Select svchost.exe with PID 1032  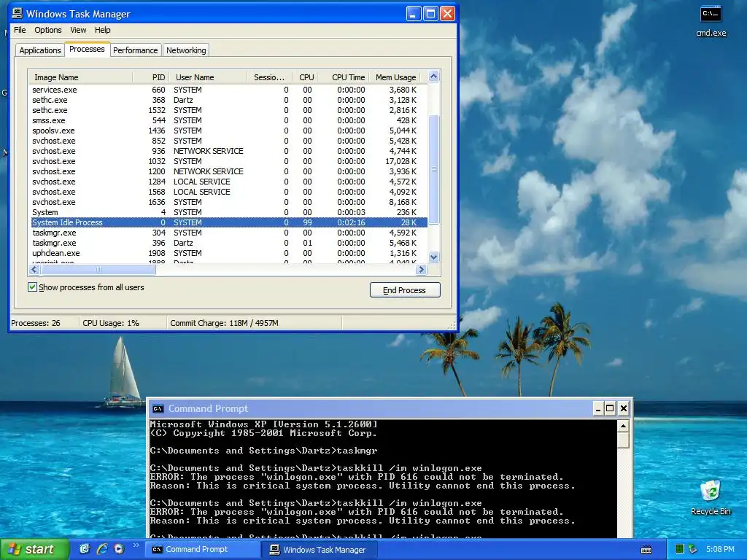click(x=228, y=161)
